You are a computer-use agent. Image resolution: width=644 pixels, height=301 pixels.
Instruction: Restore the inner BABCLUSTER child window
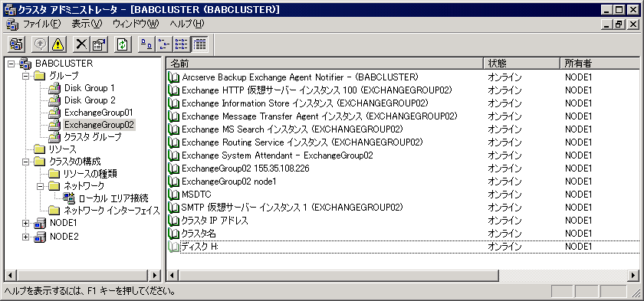[619, 25]
